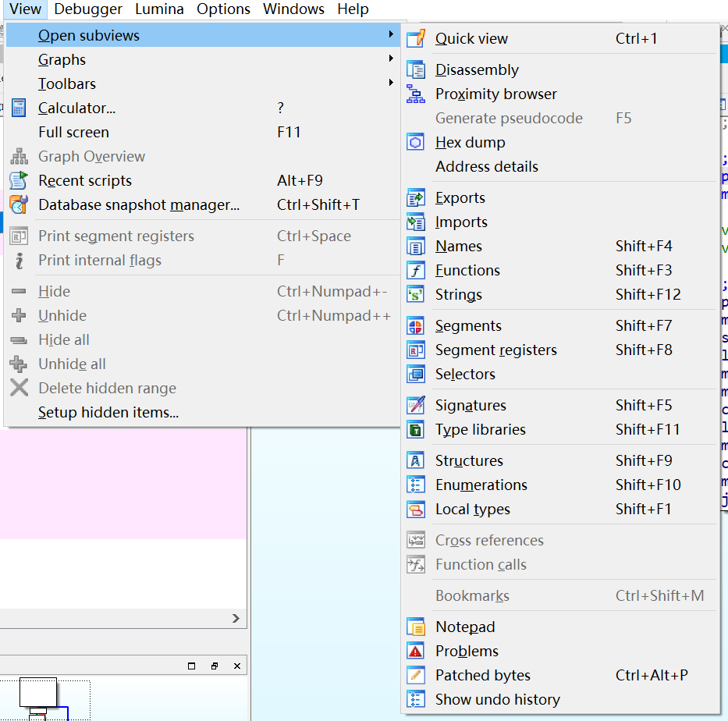Close the graph overview panel
728x721 pixels.
pyautogui.click(x=236, y=666)
